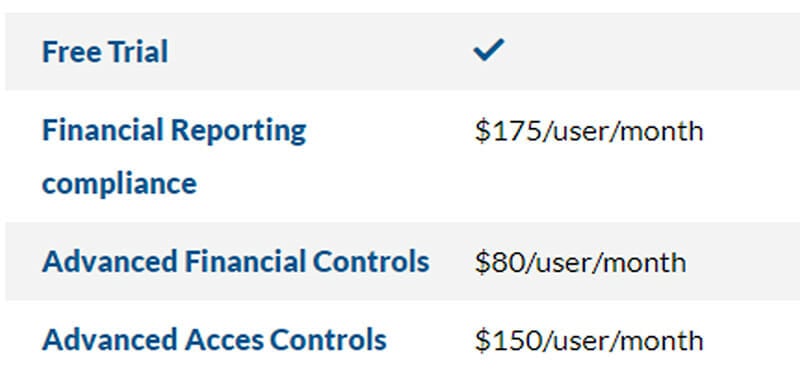Click the word "Financial" in the Reporting label
The image size is (800, 388).
[103, 130]
